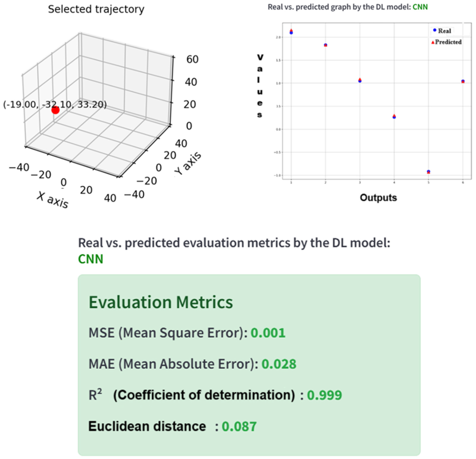This screenshot has width=476, height=459.
Task: Click the Outputs axis label
Action: click(x=378, y=198)
